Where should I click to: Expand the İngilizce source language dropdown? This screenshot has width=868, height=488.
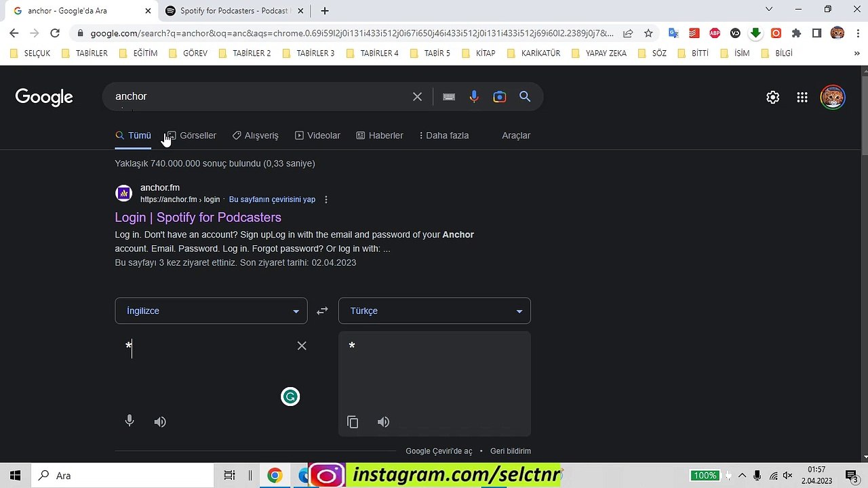(x=211, y=311)
